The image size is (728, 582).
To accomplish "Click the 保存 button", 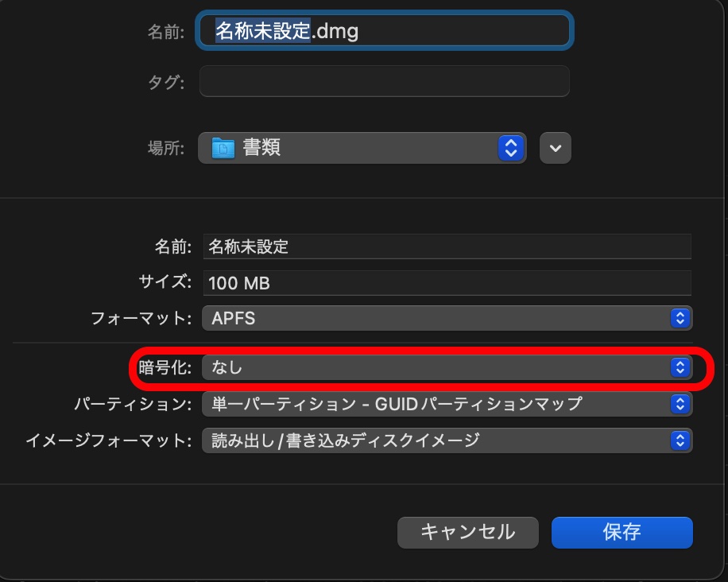I will tap(622, 532).
